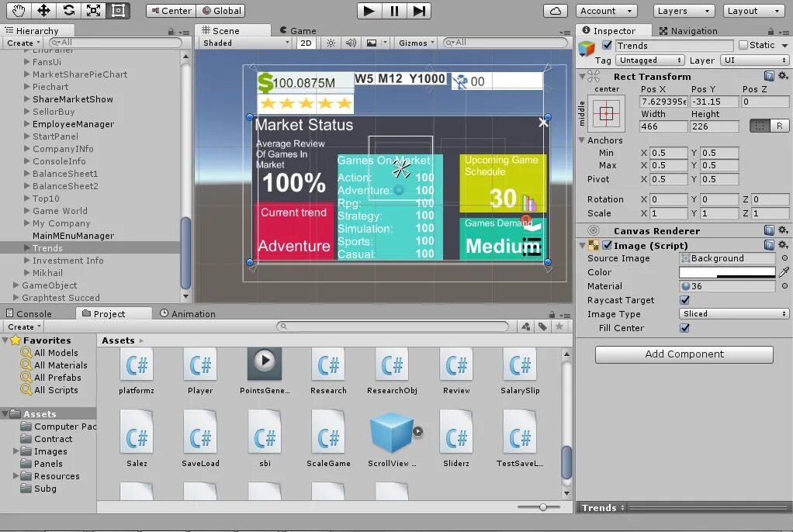The height and width of the screenshot is (532, 793).
Task: Select All Prefabs favorite
Action: [x=57, y=377]
